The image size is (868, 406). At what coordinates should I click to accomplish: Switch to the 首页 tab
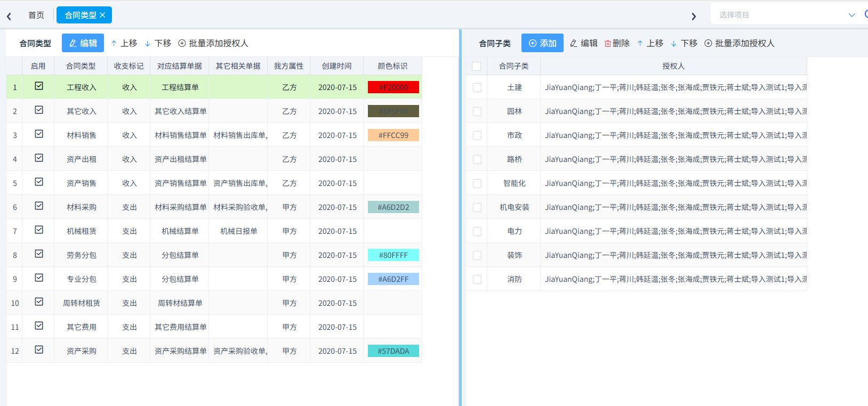(x=36, y=15)
